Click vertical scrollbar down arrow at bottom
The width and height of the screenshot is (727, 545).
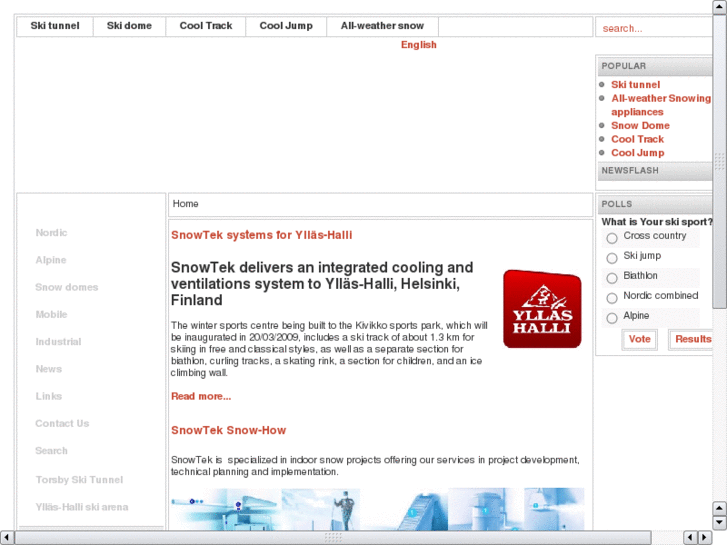click(x=720, y=523)
